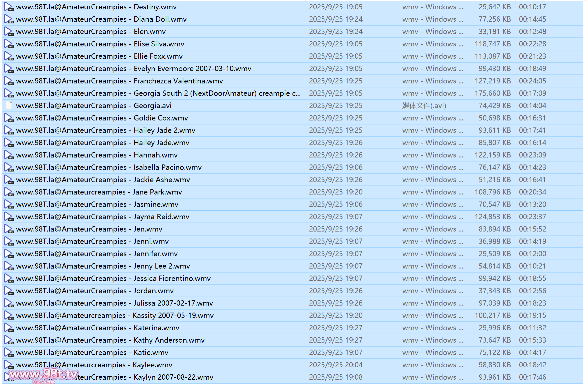Image resolution: width=588 pixels, height=387 pixels.
Task: Select the icon beside Jordan.wmv
Action: click(9, 291)
